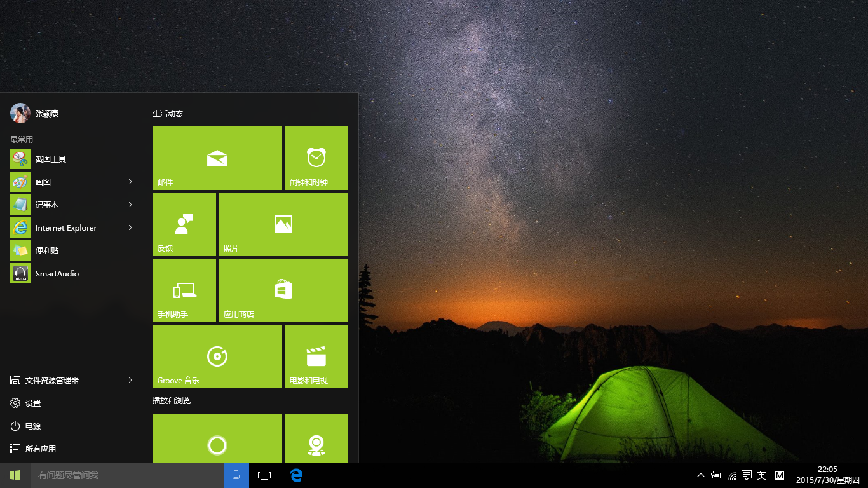The image size is (868, 488).
Task: Open the Maps tile with webcam-pin icon
Action: point(316,438)
